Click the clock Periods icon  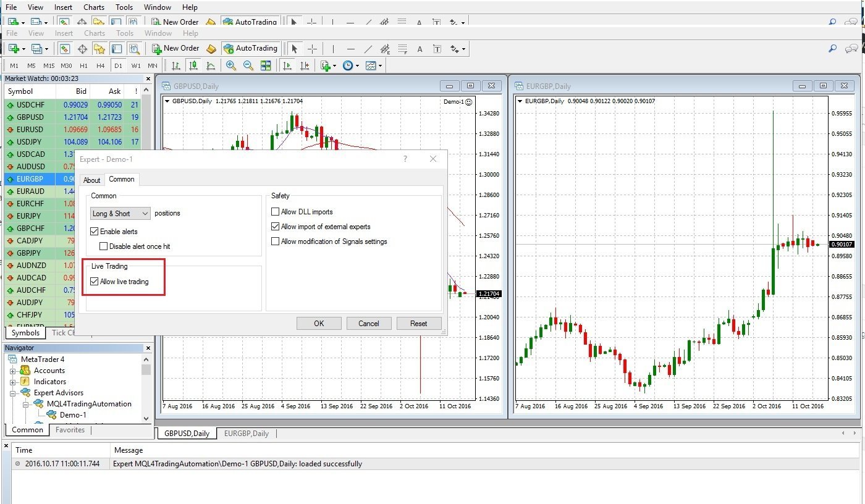coord(348,65)
